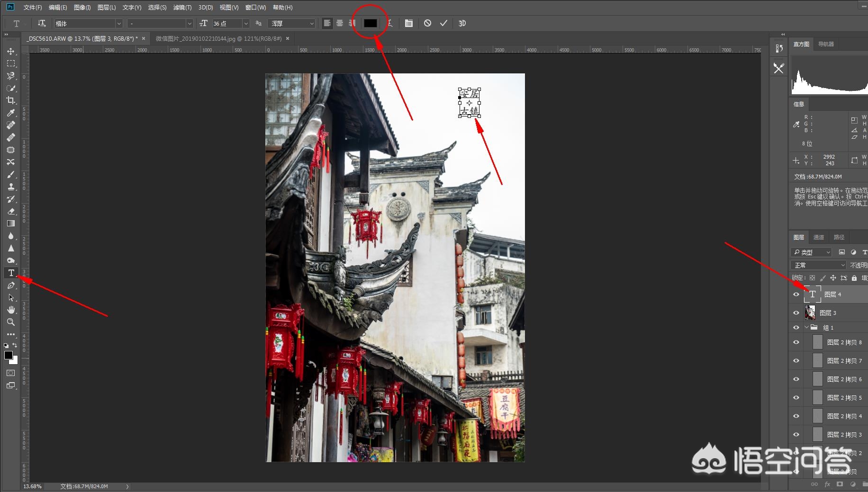Screen dimensions: 868x492
Task: Open character and paragraph panels
Action: pyautogui.click(x=408, y=23)
